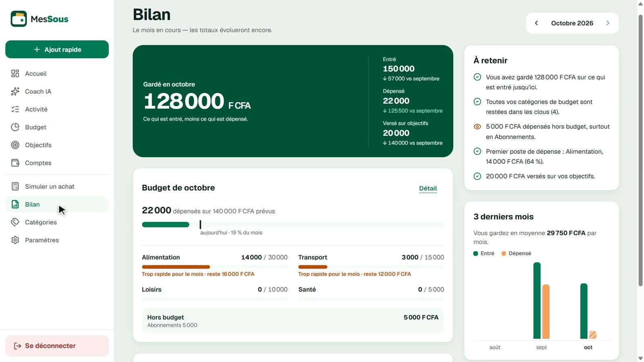Click the Octobre 2026 month label
Screen dimensions: 644x362
click(x=572, y=23)
